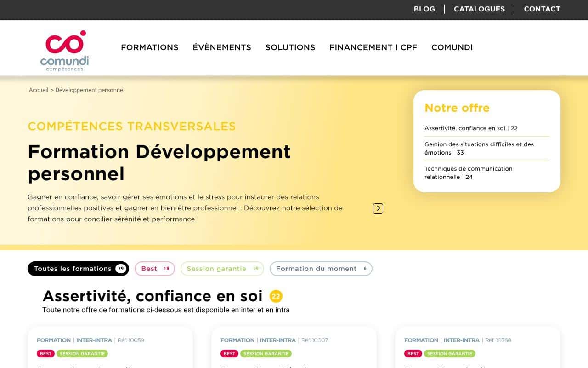Screen dimensions: 588x368
Task: Click the 'Notre offre' panel heading
Action: click(457, 108)
